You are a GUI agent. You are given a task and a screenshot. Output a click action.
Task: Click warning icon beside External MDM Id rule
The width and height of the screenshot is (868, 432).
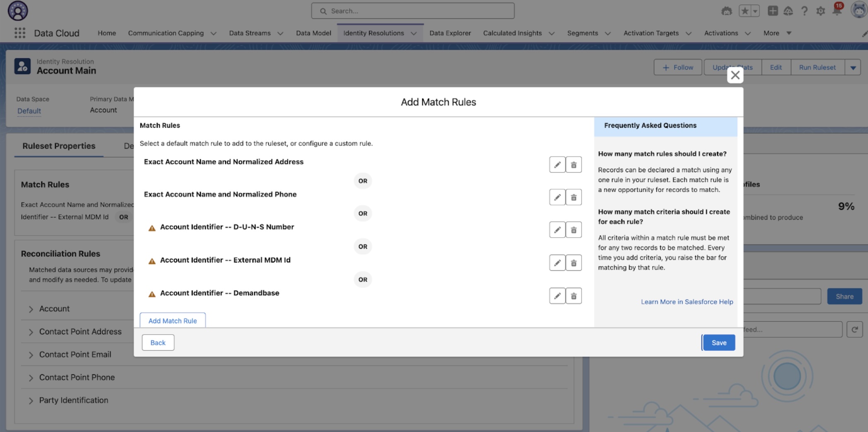[x=152, y=261]
